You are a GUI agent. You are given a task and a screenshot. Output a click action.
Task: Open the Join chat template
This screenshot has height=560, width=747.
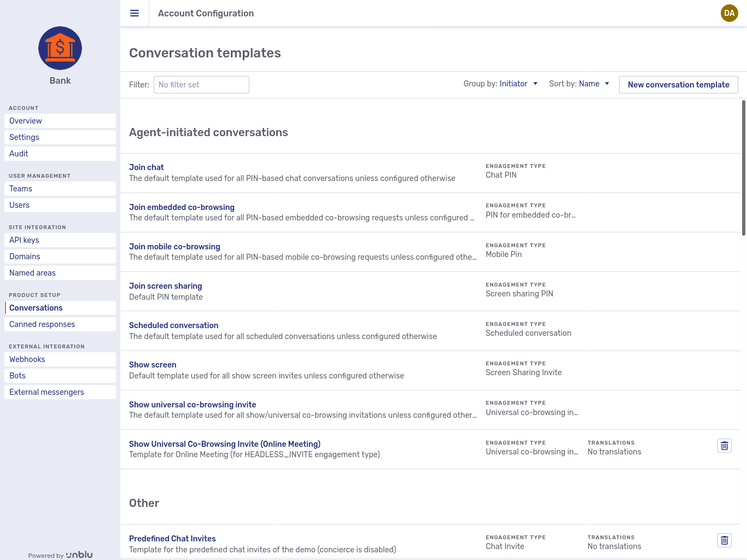[x=146, y=167]
